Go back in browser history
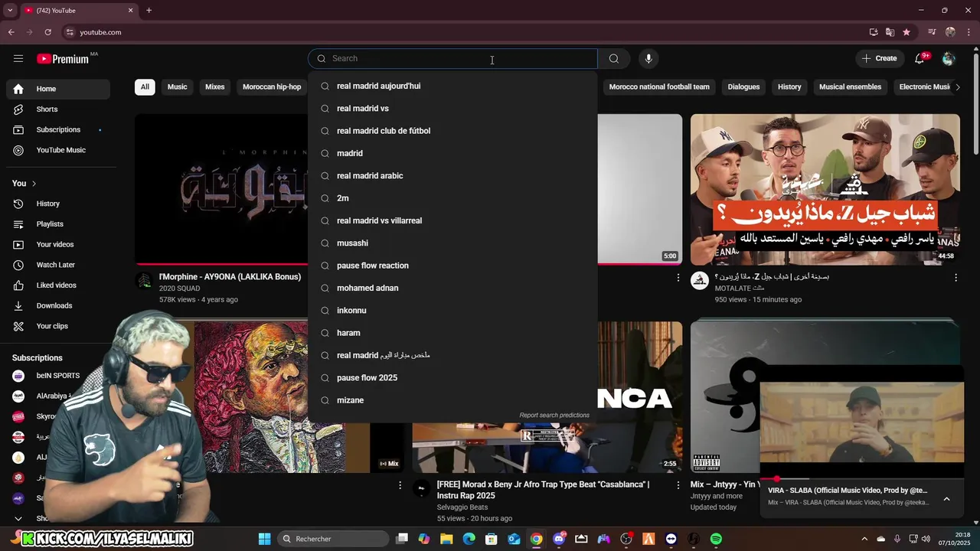 (11, 32)
